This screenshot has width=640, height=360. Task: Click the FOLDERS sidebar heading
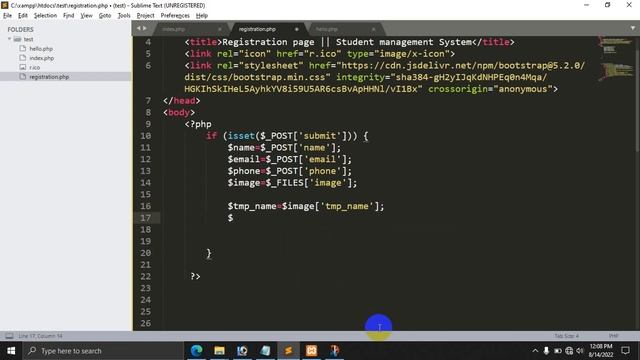click(20, 29)
